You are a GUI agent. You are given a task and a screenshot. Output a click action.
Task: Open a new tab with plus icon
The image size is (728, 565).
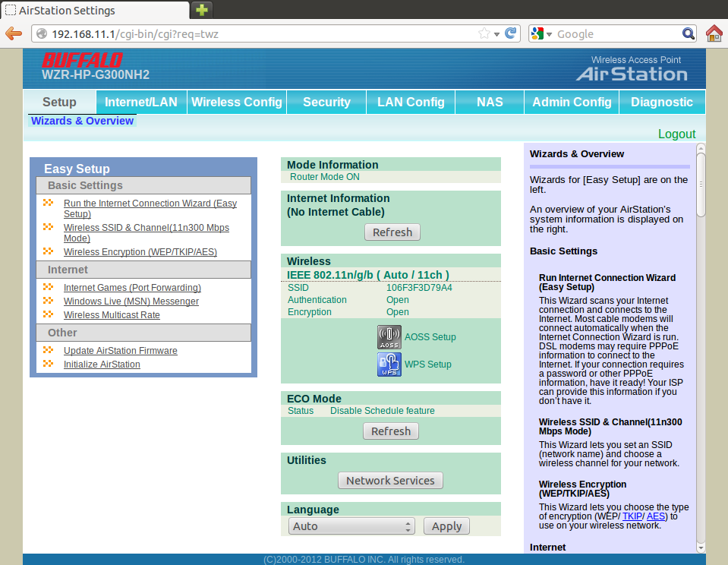pyautogui.click(x=202, y=10)
